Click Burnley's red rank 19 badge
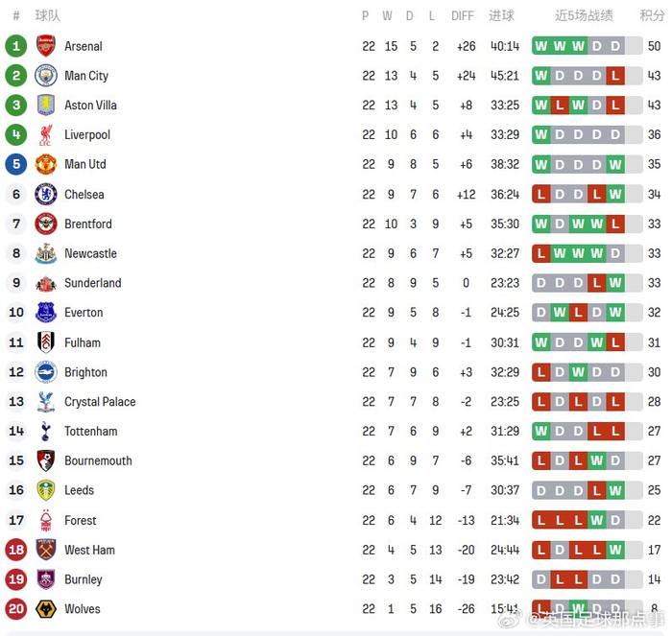Screen dimensions: 672x636 [x=16, y=579]
